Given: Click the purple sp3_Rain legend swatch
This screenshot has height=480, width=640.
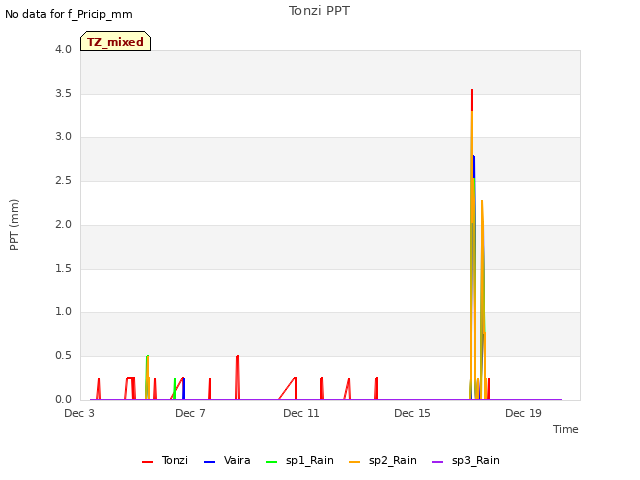Looking at the screenshot, I should click(438, 462).
